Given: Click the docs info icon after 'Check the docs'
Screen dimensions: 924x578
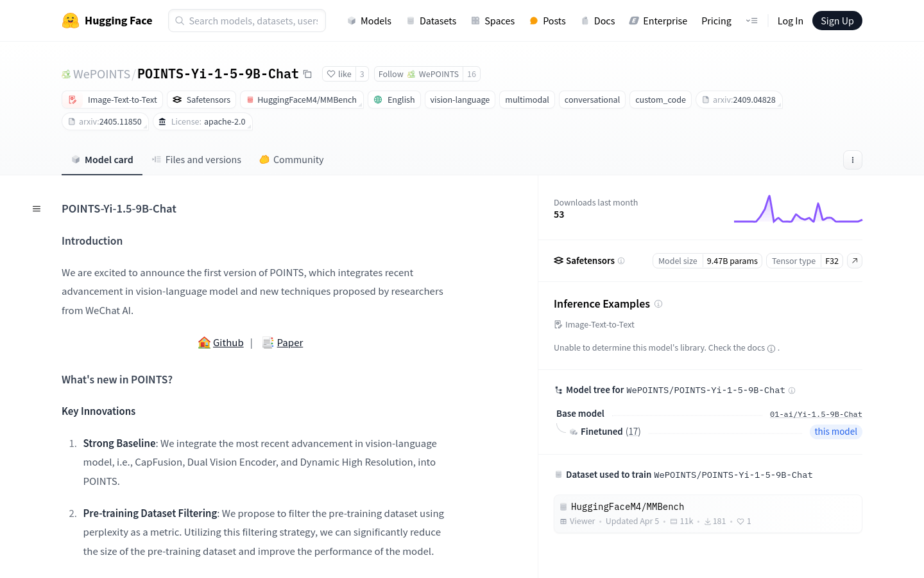Looking at the screenshot, I should [771, 349].
